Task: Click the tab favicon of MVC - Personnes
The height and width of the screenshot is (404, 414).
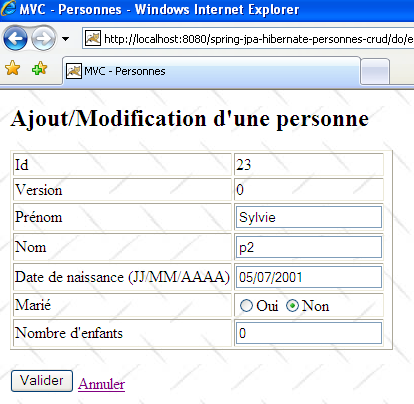Action: click(74, 71)
